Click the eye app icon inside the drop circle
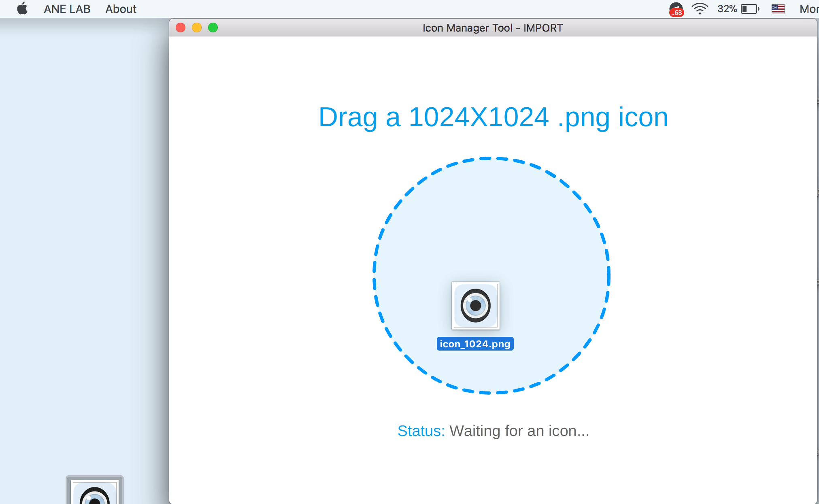Screen dimensions: 819x504 click(x=476, y=306)
